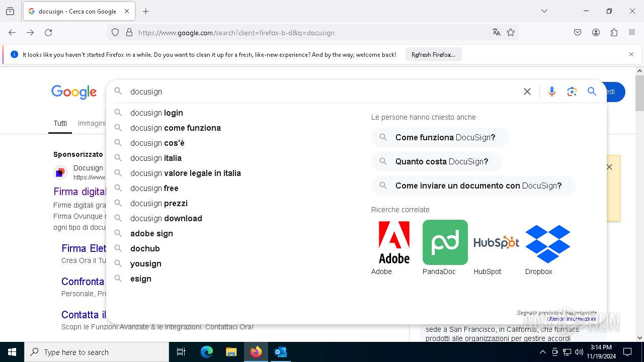Open the Firefox account icon

pos(596,33)
